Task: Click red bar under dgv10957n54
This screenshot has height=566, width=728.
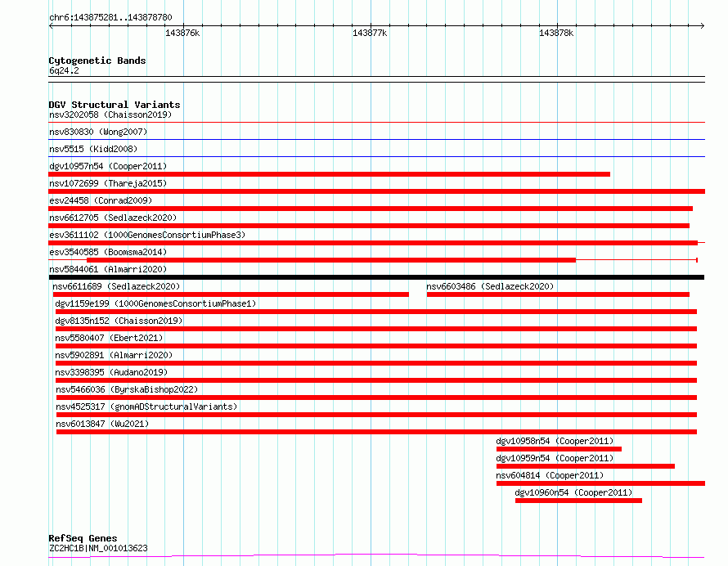Action: (x=329, y=174)
